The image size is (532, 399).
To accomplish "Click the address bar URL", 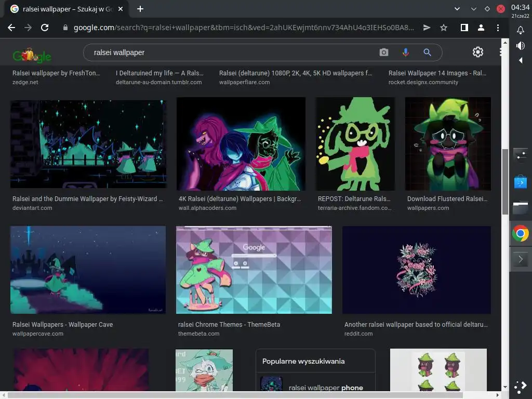I will pos(244,28).
